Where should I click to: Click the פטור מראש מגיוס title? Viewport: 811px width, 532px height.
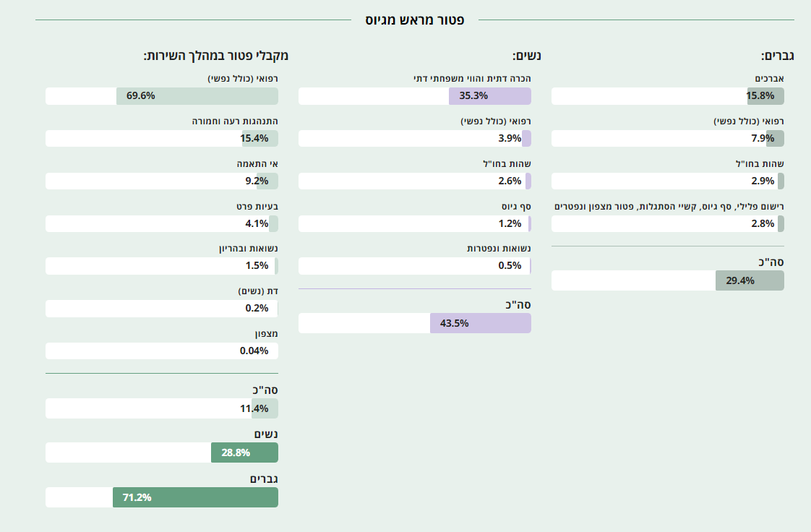pos(414,20)
